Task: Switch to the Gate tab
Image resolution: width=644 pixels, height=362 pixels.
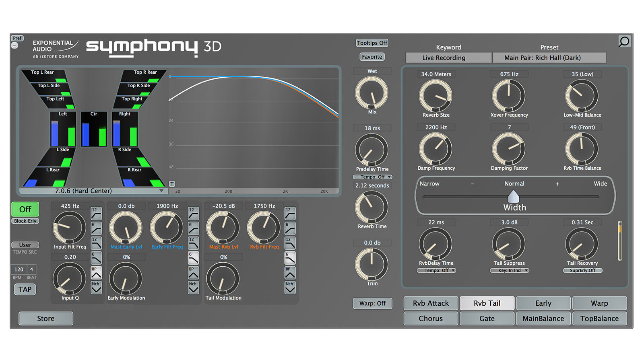Action: pos(487,319)
